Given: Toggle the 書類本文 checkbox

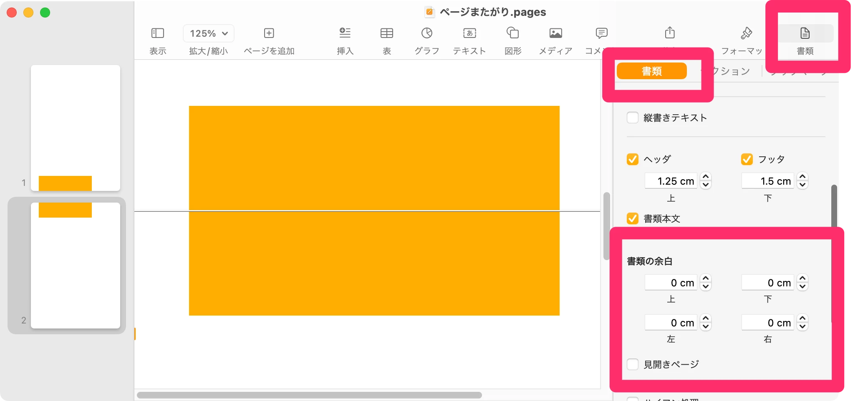Looking at the screenshot, I should pyautogui.click(x=633, y=218).
